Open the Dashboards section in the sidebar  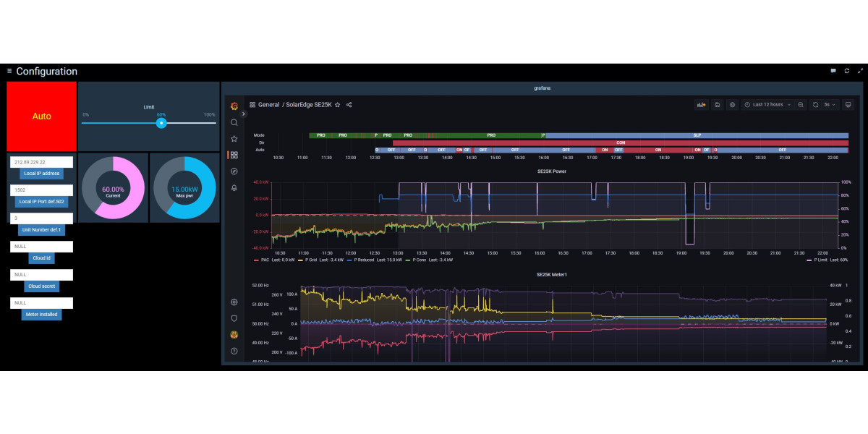(x=234, y=155)
